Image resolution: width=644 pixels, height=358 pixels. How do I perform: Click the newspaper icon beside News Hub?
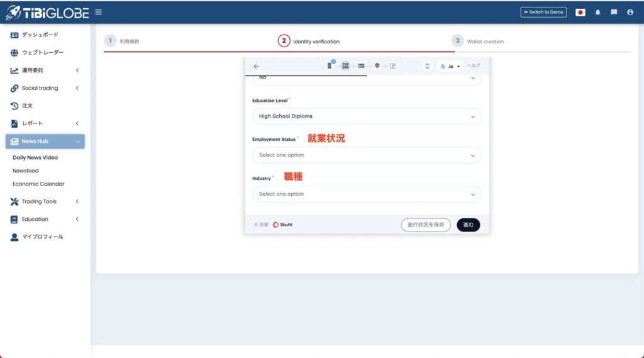14,142
